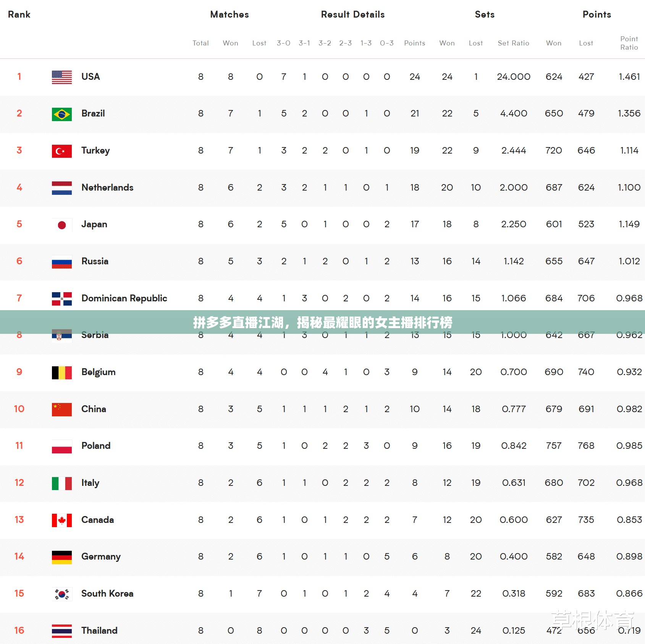
Task: Select the Matches header group
Action: [230, 15]
